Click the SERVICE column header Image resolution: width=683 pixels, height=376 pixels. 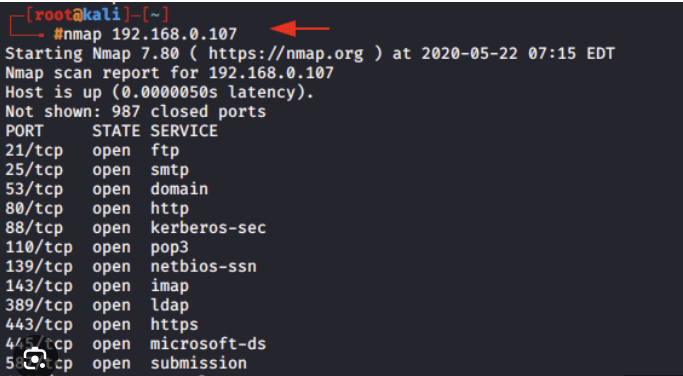[x=184, y=131]
